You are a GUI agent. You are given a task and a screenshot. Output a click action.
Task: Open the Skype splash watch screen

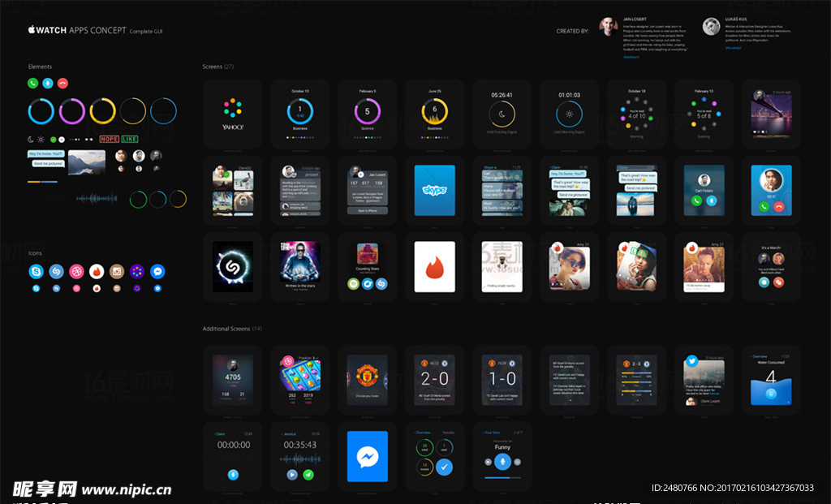tap(435, 190)
